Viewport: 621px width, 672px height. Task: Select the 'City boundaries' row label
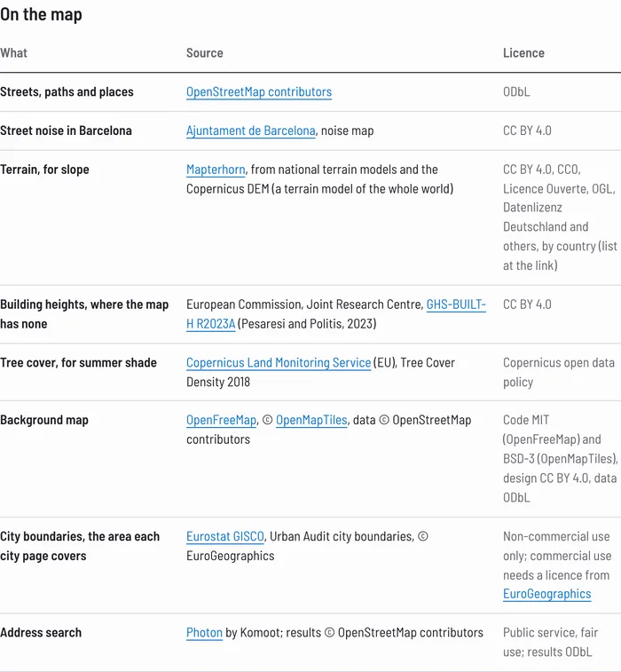(x=80, y=546)
